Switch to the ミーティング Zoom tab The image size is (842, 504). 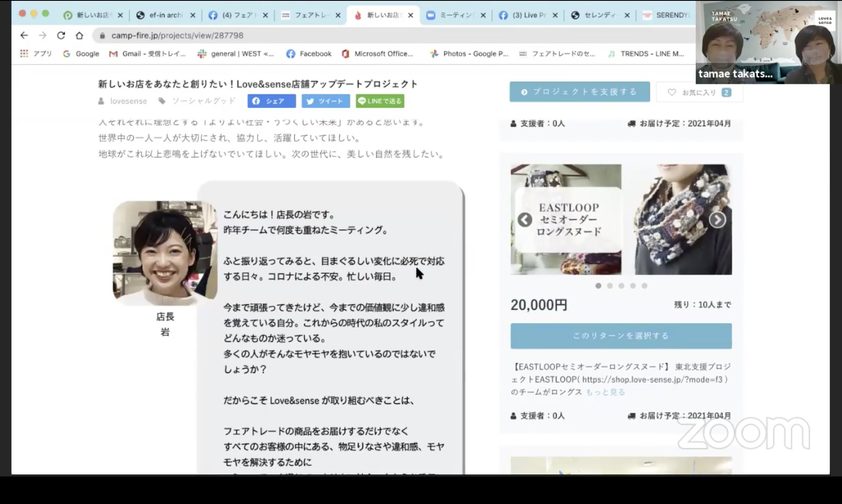(x=455, y=15)
